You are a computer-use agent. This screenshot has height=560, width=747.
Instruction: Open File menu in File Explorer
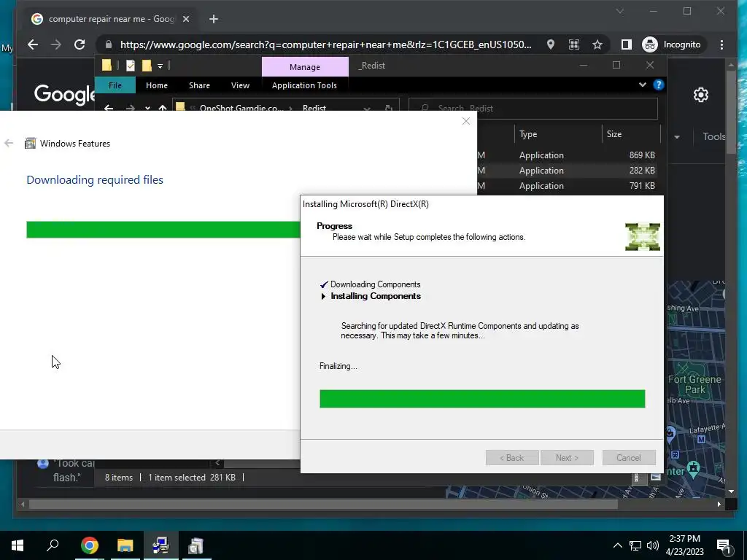click(x=115, y=85)
